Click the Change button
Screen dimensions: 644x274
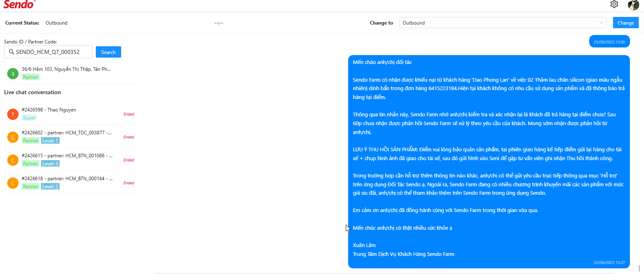pos(625,23)
